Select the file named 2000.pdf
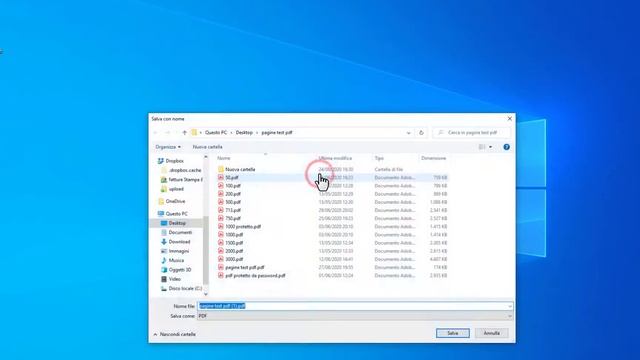 (x=234, y=251)
